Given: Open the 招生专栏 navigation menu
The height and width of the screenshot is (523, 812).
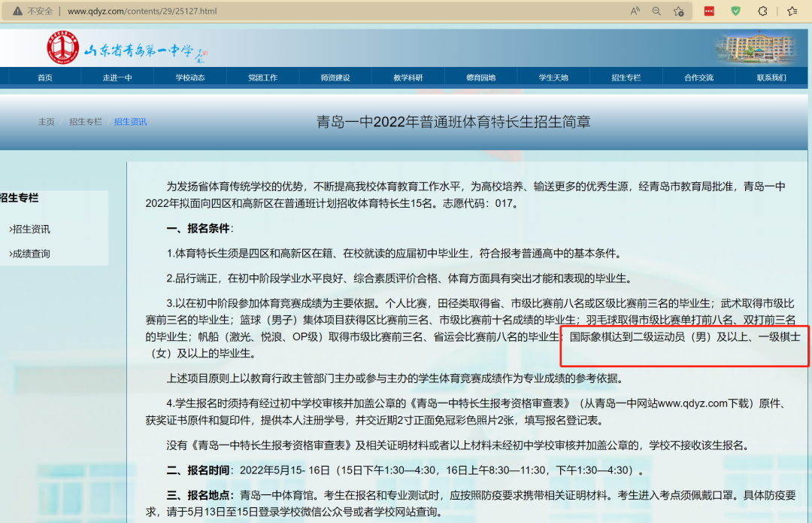Looking at the screenshot, I should [x=626, y=76].
